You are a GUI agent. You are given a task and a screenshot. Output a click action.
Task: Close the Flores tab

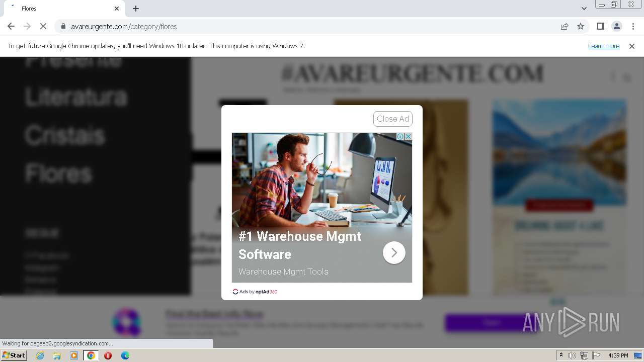117,9
